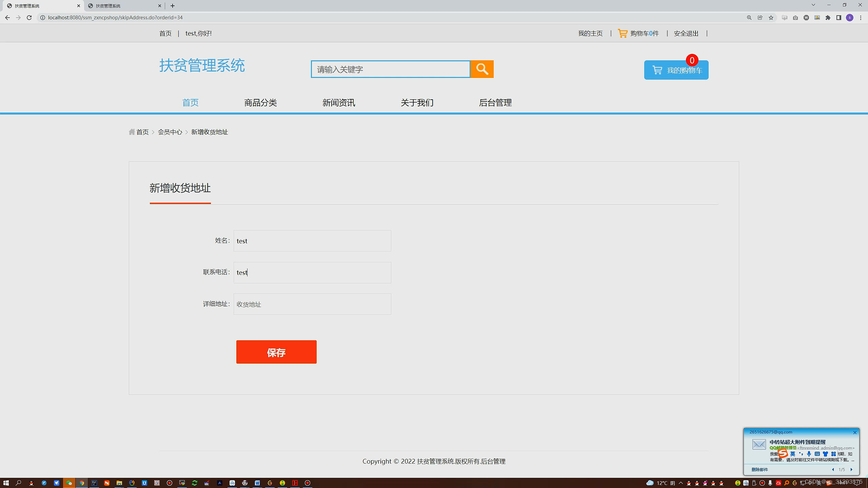Viewport: 868px width, 488px height.
Task: Focus the 姓名 input field
Action: coord(312,241)
